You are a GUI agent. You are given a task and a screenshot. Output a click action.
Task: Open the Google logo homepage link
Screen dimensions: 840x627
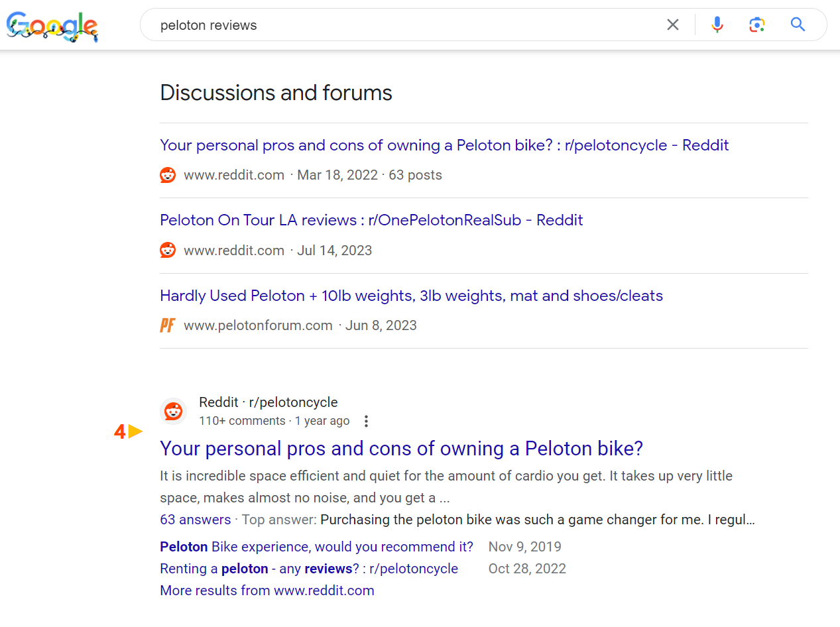[52, 26]
